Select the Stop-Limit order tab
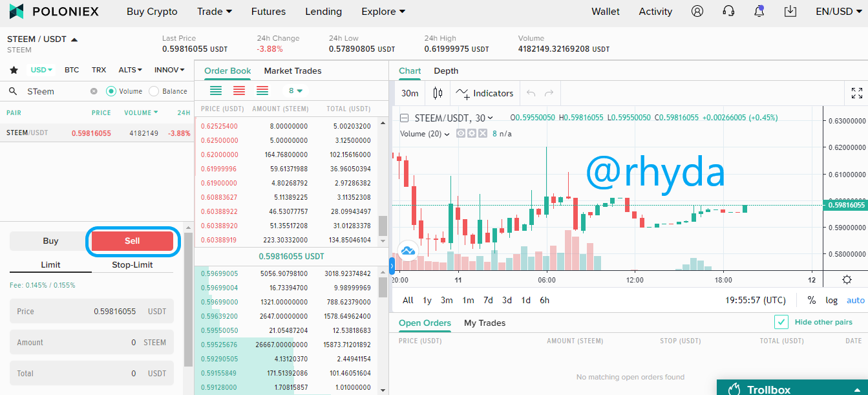 pyautogui.click(x=132, y=265)
